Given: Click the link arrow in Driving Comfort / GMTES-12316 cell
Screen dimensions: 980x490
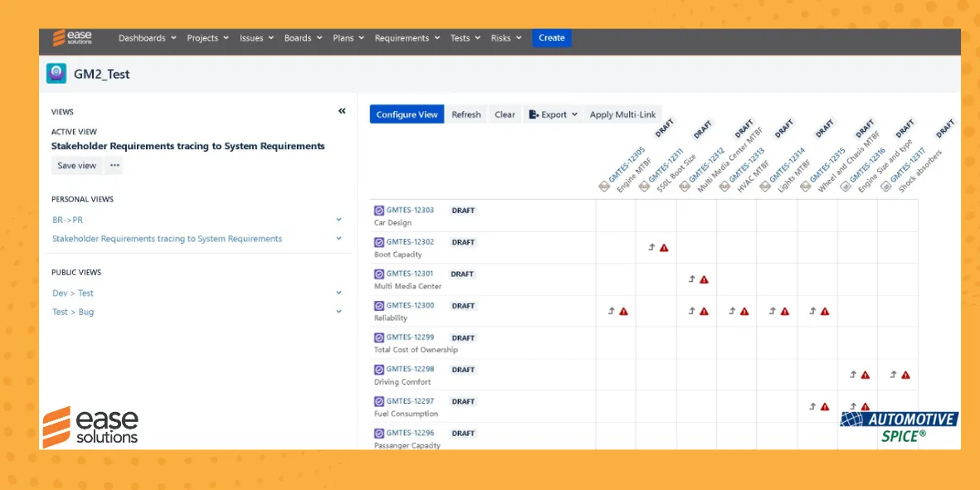Looking at the screenshot, I should (852, 375).
